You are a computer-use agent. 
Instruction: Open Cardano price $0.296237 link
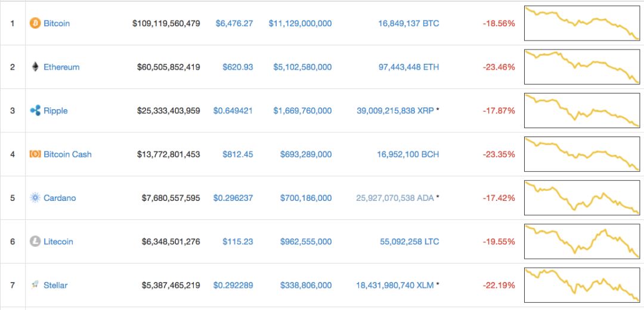[x=233, y=197]
